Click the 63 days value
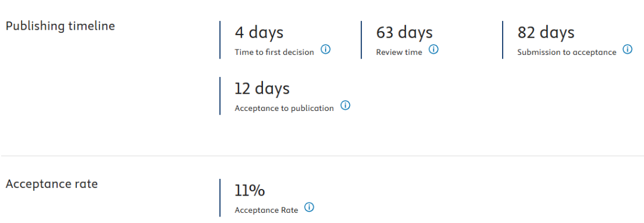 click(x=404, y=32)
